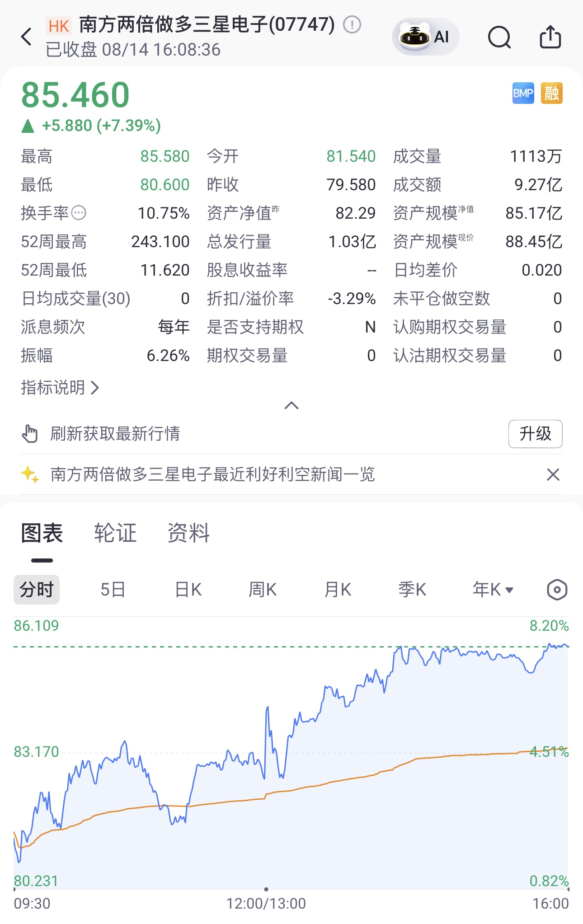Tap the closed status line 已收盘 08/14 16:08:36
583x924 pixels.
[133, 50]
